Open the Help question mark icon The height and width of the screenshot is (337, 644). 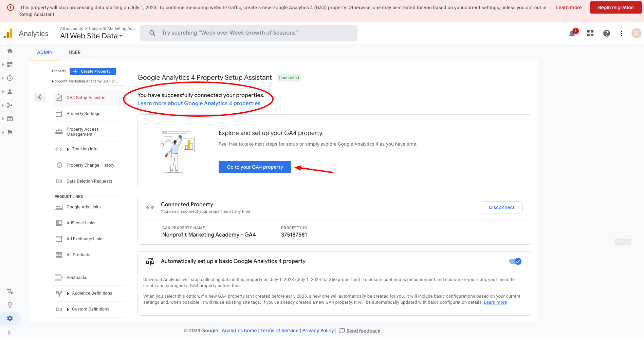click(x=607, y=33)
